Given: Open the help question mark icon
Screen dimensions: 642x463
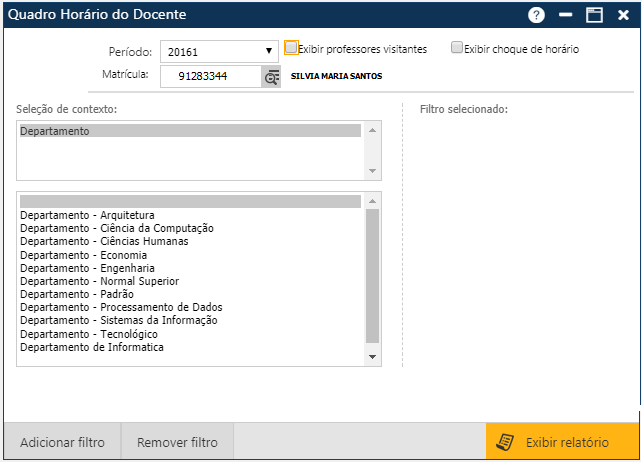Looking at the screenshot, I should coord(536,15).
